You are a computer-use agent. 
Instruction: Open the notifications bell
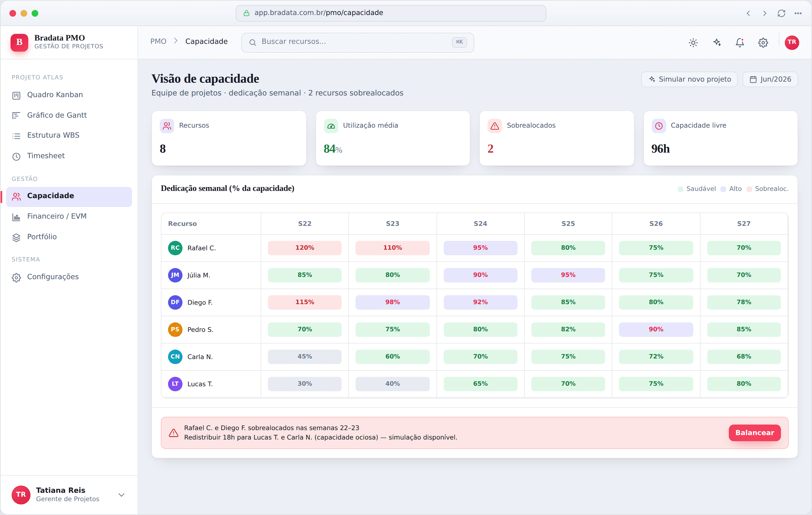click(740, 42)
